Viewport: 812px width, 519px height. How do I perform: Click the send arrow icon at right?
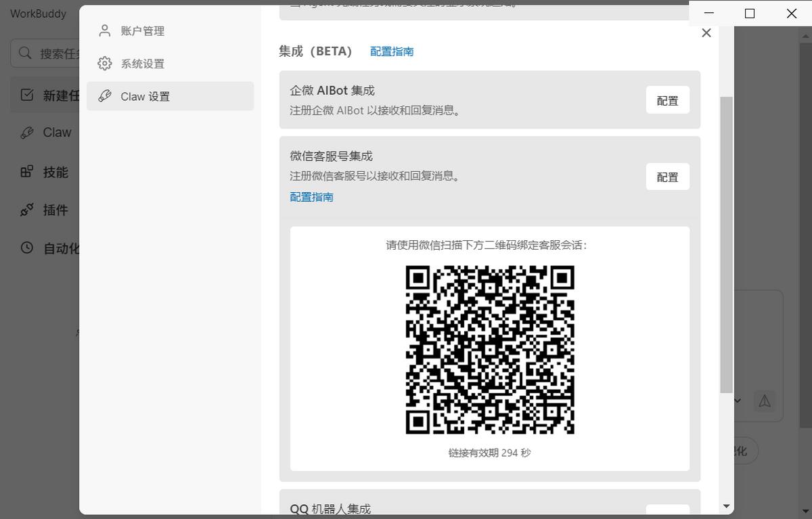[x=765, y=401]
